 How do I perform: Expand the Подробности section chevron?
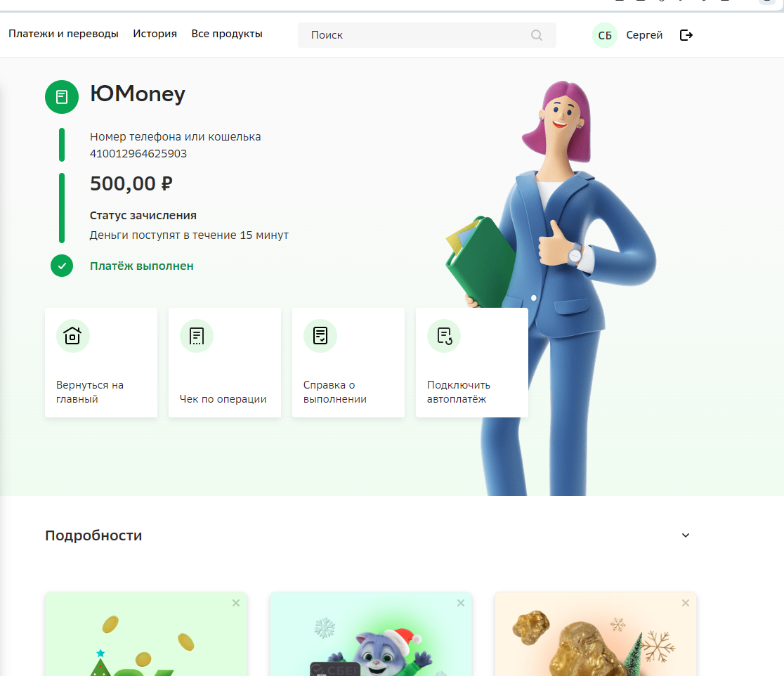pyautogui.click(x=686, y=535)
